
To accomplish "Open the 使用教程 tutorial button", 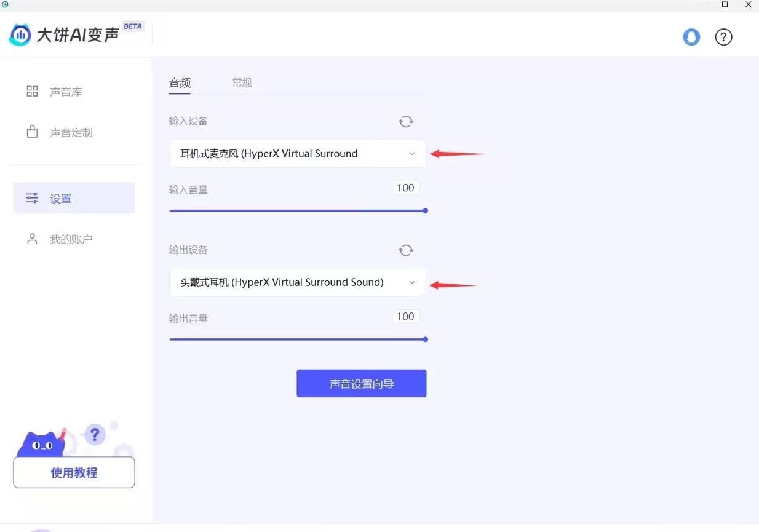I will click(74, 472).
